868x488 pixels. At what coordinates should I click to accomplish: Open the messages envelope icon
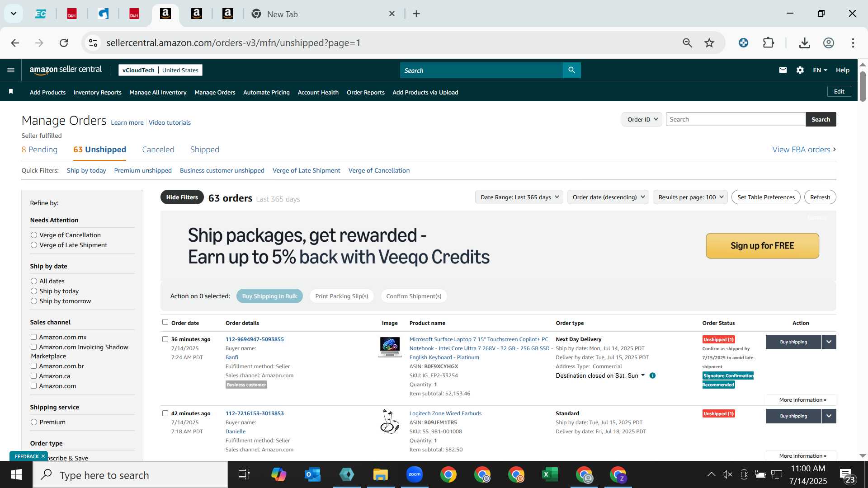pos(783,70)
